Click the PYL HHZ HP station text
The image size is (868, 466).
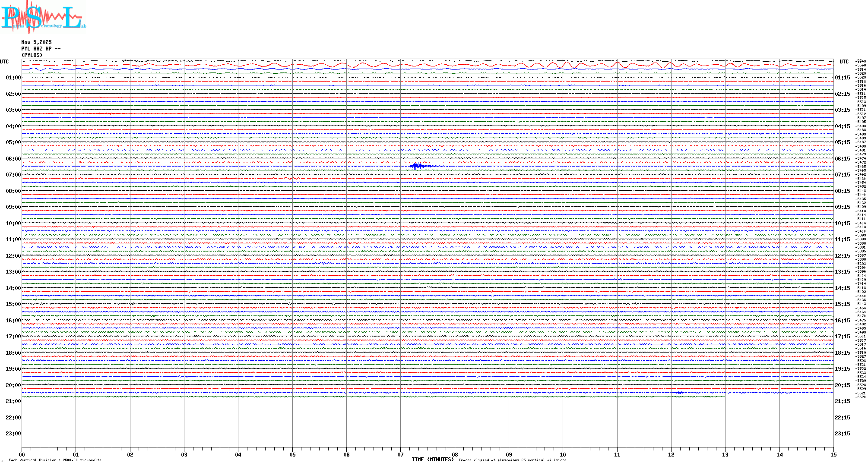tap(41, 49)
